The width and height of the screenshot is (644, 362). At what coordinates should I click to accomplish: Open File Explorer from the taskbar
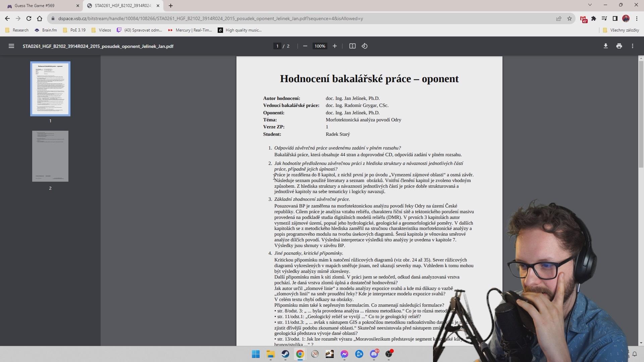[x=271, y=354]
